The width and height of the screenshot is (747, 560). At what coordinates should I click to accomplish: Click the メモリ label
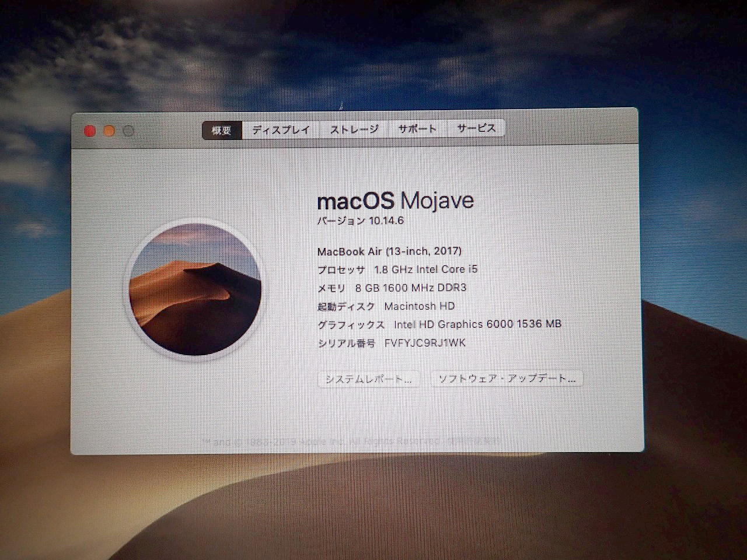pos(331,288)
